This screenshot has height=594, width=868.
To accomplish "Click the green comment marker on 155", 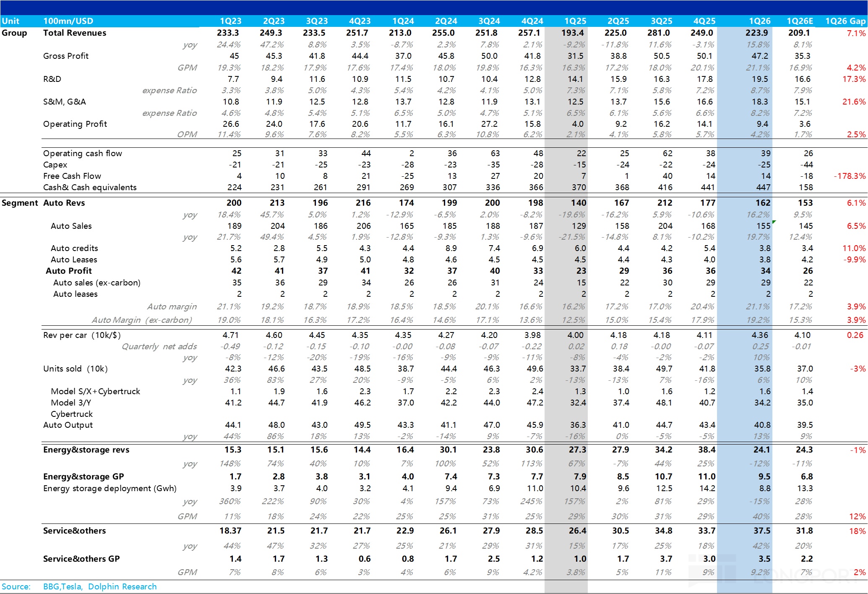I will 774,222.
